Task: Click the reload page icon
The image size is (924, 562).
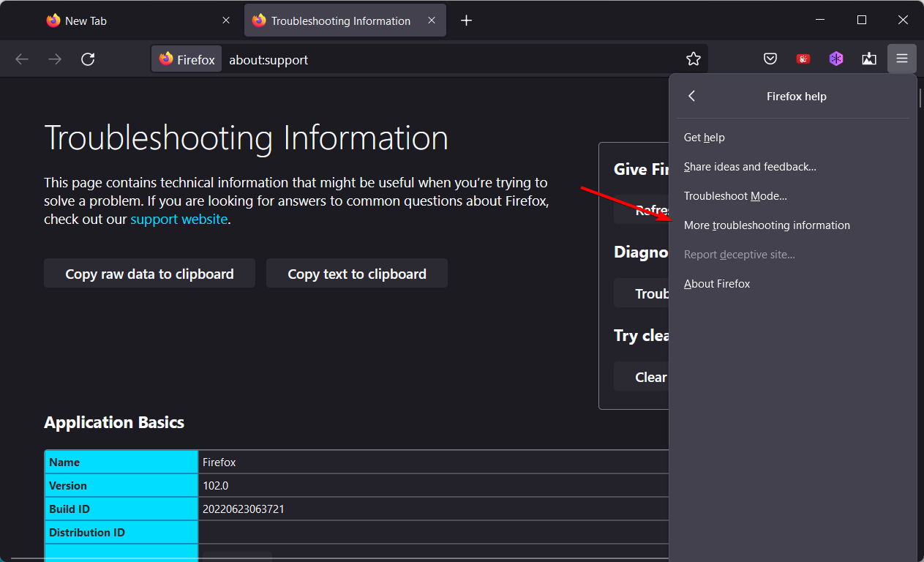Action: 88,59
